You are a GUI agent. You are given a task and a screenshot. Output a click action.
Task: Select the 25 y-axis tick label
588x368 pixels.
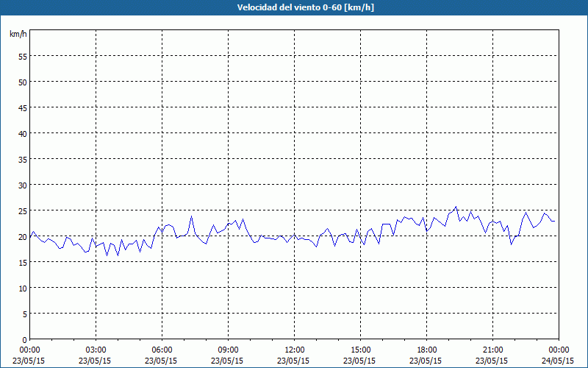tap(23, 211)
